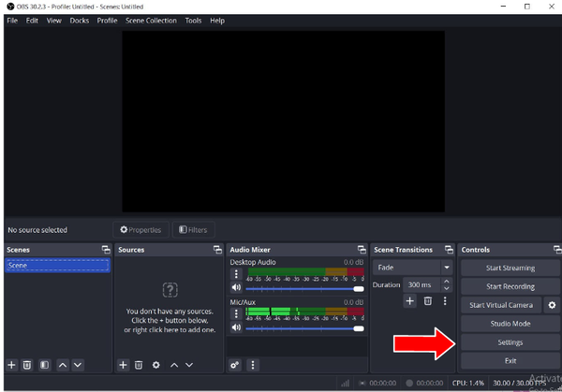Mute Desktop Audio speaker icon
The image size is (562, 392).
pyautogui.click(x=236, y=288)
